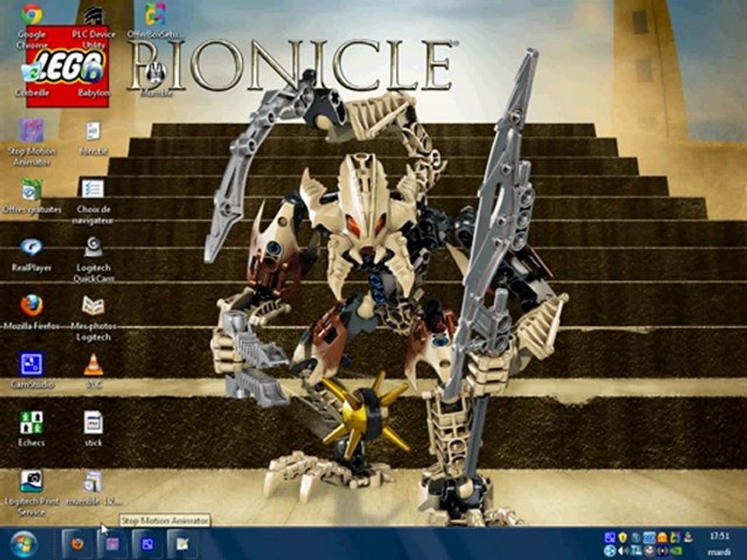This screenshot has height=560, width=747.
Task: Open the Windows Start menu orb
Action: (x=23, y=544)
